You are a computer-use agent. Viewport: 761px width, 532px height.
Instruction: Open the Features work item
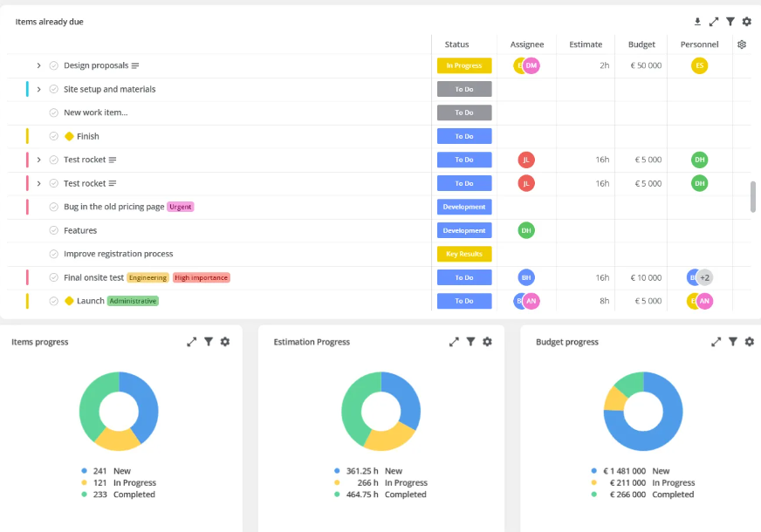click(x=80, y=230)
